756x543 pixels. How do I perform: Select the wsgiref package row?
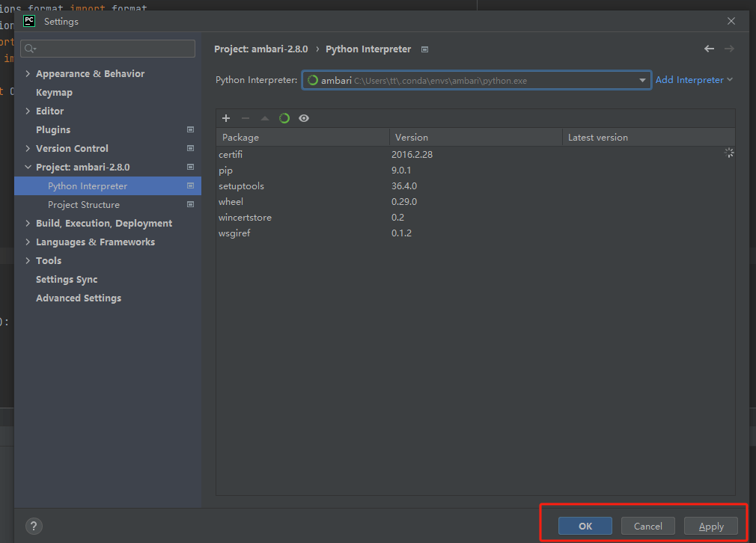475,233
